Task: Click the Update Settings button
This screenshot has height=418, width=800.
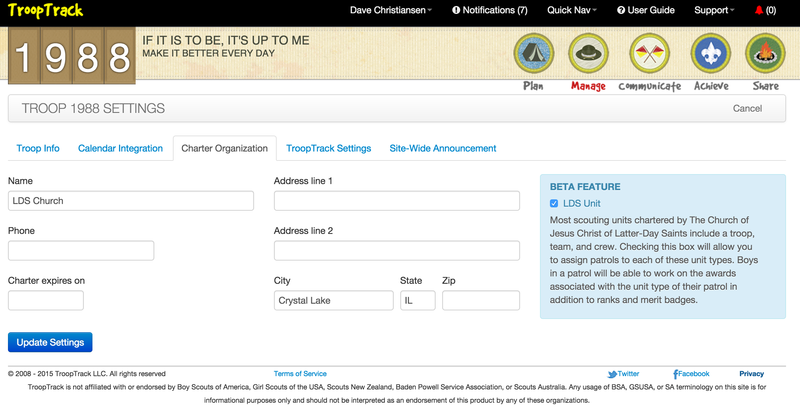Action: 50,342
